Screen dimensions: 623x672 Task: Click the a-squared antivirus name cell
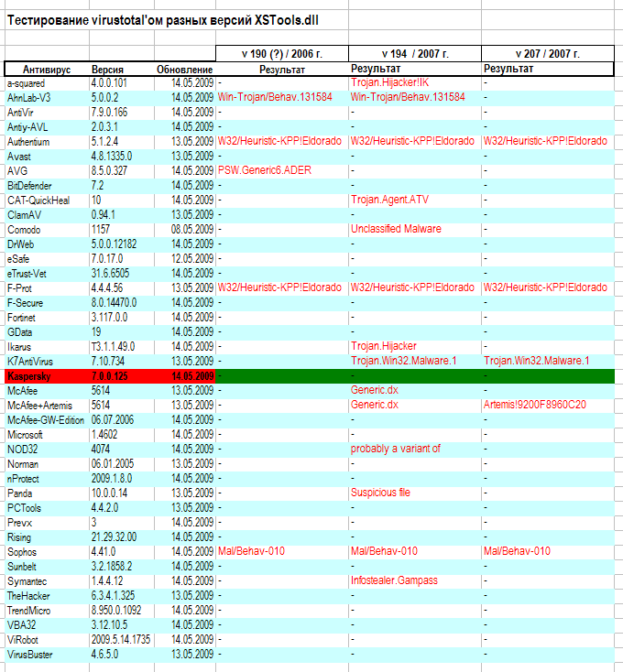47,83
